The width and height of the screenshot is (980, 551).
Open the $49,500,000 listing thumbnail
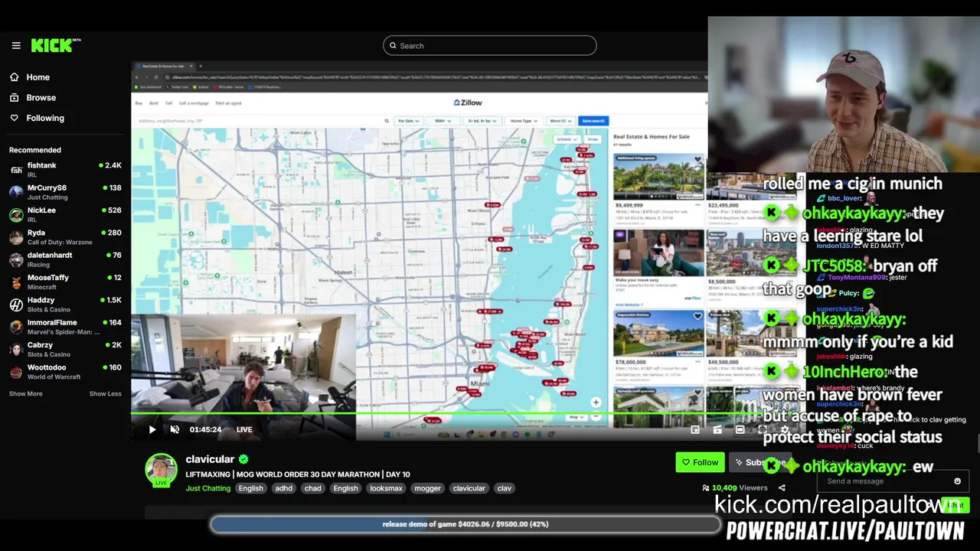point(753,334)
